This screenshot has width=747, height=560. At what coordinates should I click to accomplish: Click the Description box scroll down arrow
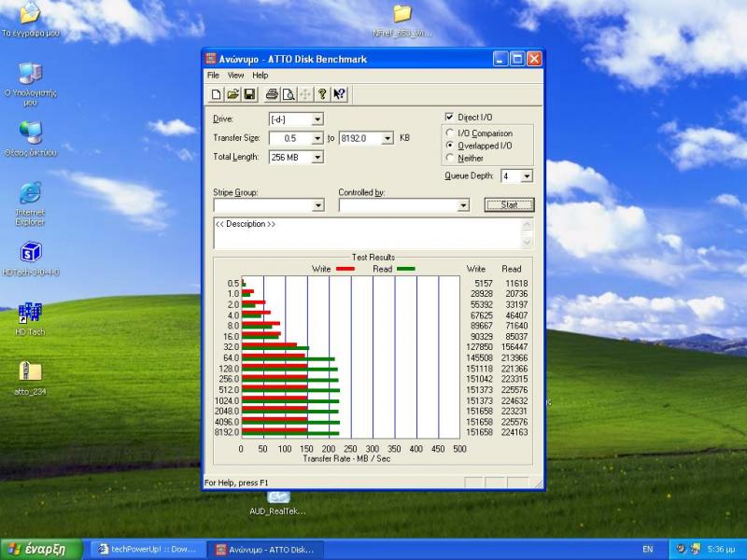click(527, 242)
